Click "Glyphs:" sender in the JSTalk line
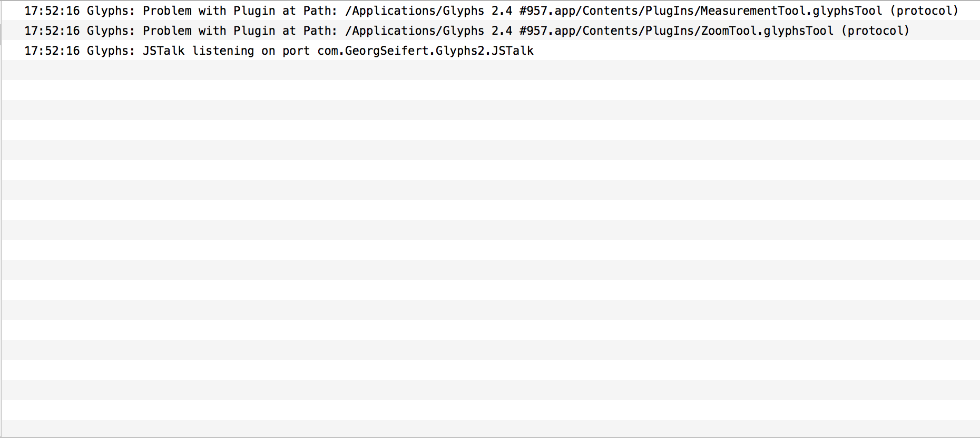The width and height of the screenshot is (980, 438). pos(111,51)
